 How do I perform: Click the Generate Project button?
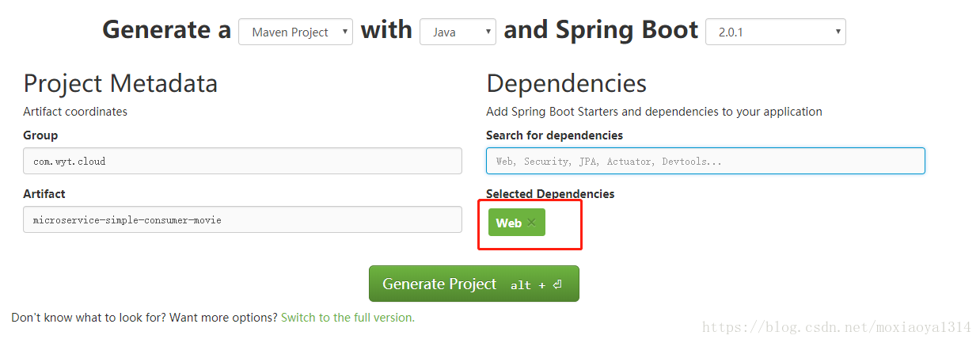[474, 284]
